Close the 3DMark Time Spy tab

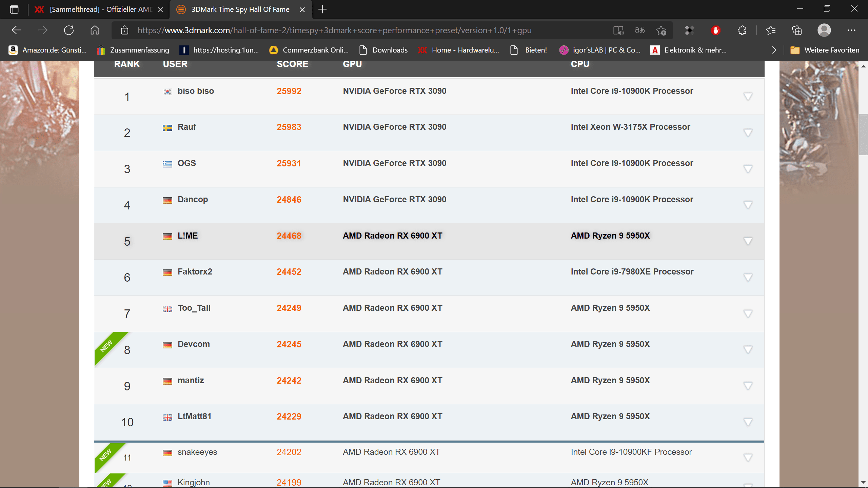[302, 9]
